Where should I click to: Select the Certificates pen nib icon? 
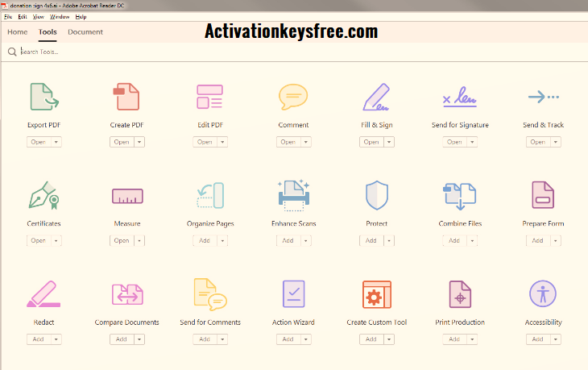[44, 196]
